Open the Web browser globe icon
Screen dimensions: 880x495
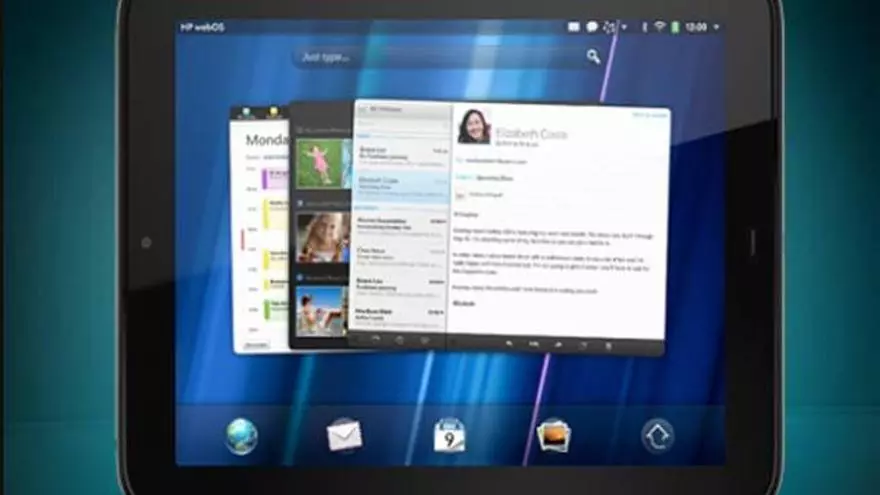(241, 435)
